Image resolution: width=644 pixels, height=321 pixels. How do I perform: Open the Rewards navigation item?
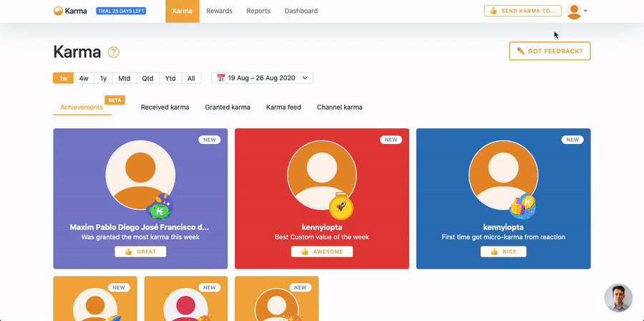coord(220,11)
